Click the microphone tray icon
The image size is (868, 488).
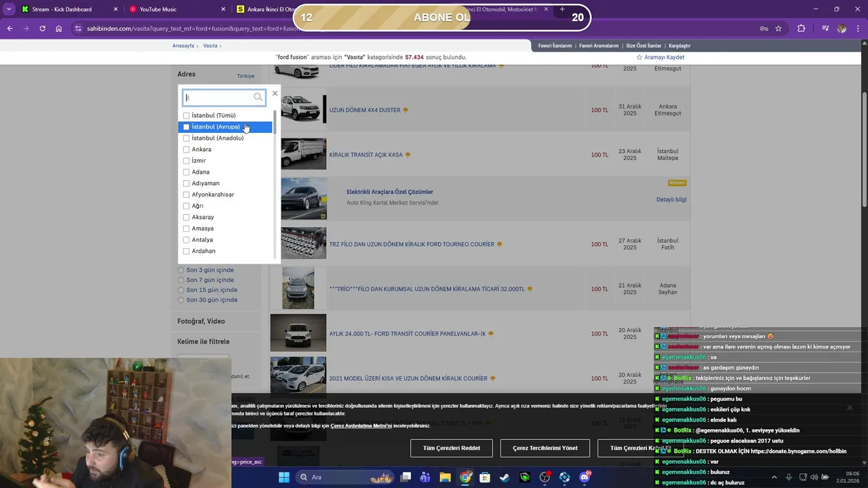(789, 477)
